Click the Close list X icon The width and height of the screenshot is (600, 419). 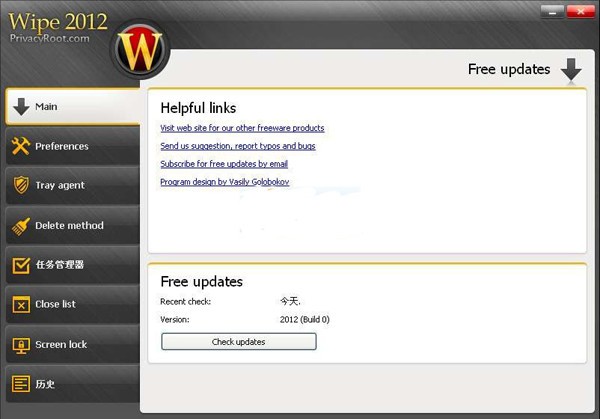pyautogui.click(x=20, y=305)
